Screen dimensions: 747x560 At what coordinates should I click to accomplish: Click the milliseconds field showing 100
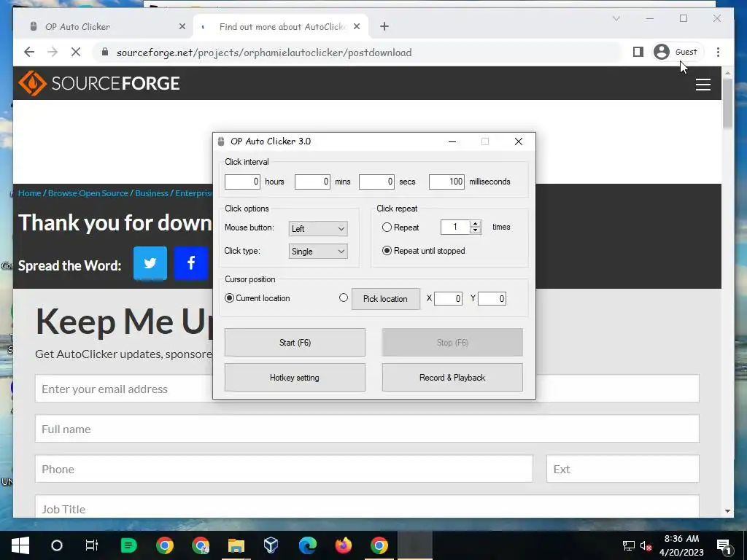click(446, 182)
